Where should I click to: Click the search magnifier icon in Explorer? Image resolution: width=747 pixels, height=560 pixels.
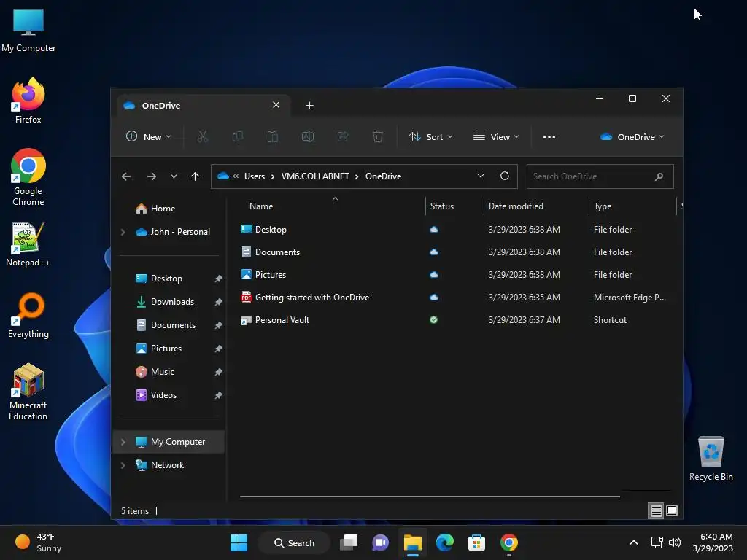[659, 176]
